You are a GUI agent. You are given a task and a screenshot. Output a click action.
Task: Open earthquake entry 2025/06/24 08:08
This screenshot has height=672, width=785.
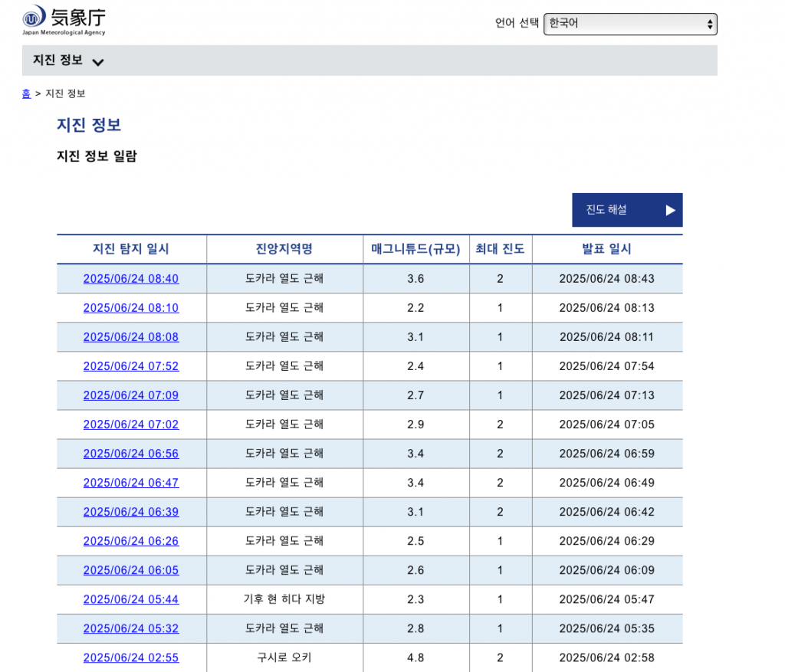tap(131, 337)
